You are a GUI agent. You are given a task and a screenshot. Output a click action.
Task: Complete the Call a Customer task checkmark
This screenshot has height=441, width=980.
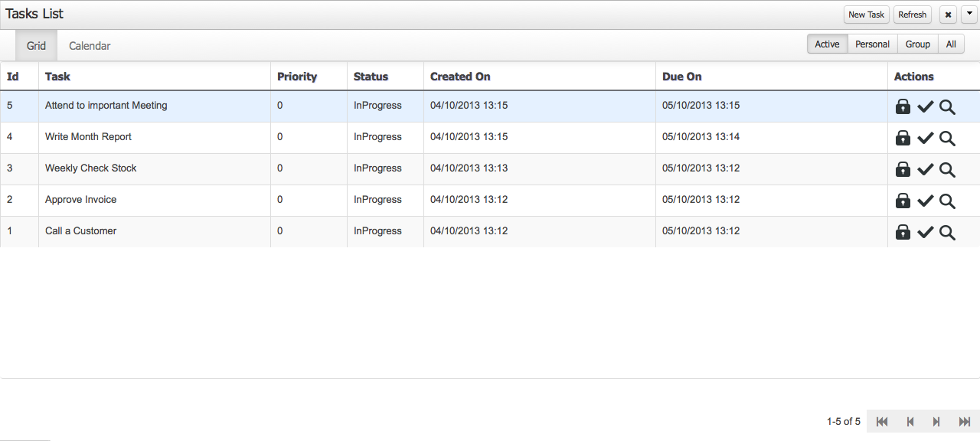925,232
